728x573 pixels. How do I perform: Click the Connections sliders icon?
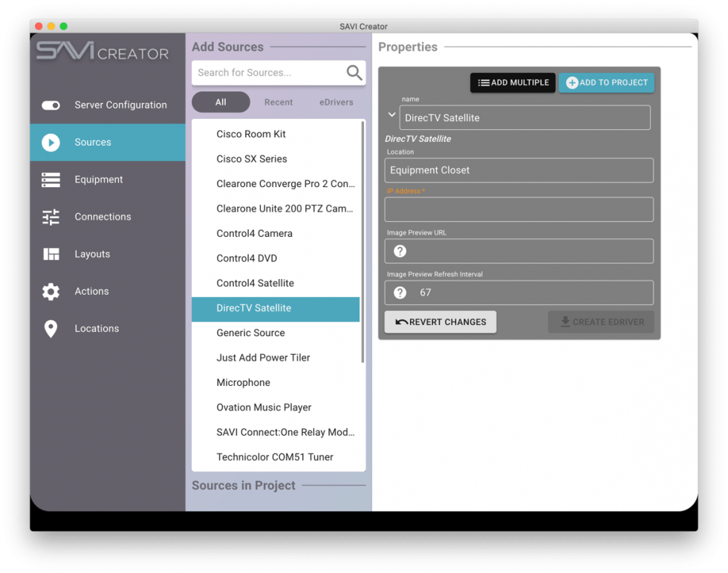click(x=51, y=216)
